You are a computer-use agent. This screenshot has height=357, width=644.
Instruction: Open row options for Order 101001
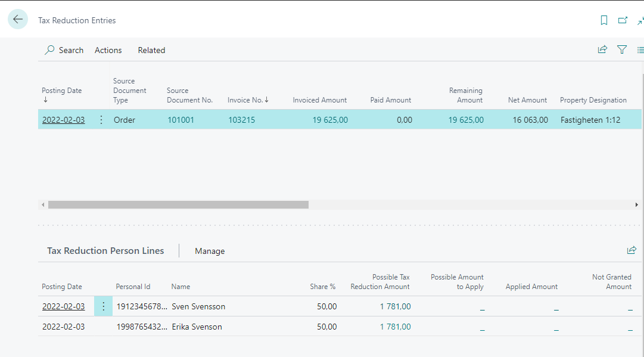pyautogui.click(x=101, y=120)
